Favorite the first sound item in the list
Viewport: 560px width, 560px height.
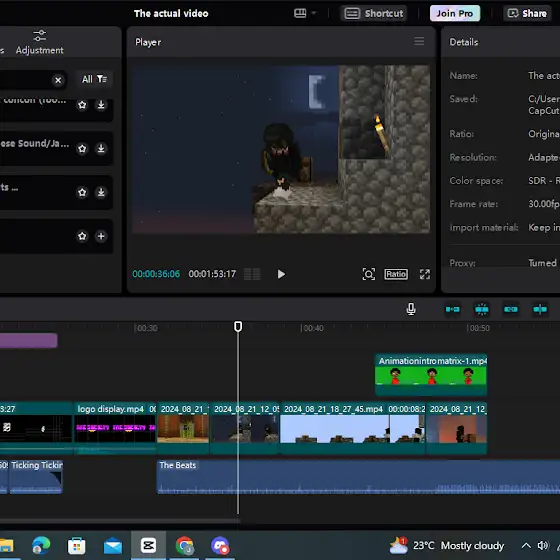[x=82, y=105]
